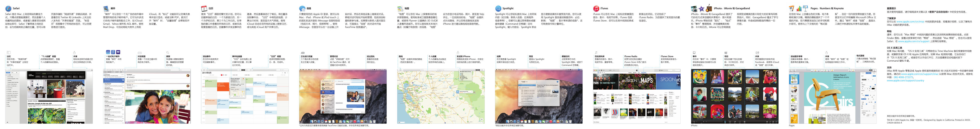Click the '重要提示' heading
Viewport: 980px width, 129px height.
[891, 8]
